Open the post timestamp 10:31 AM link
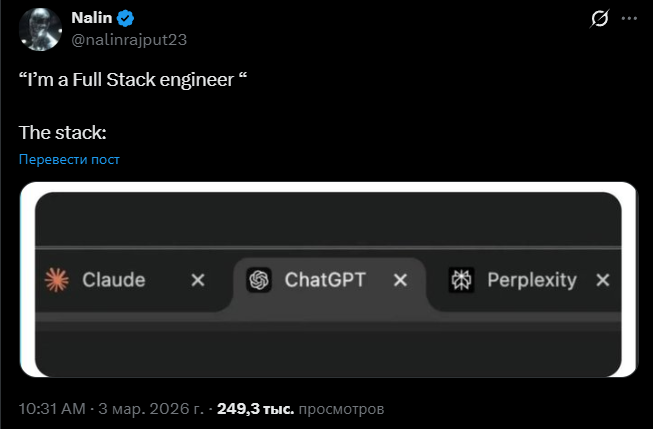 [52, 409]
